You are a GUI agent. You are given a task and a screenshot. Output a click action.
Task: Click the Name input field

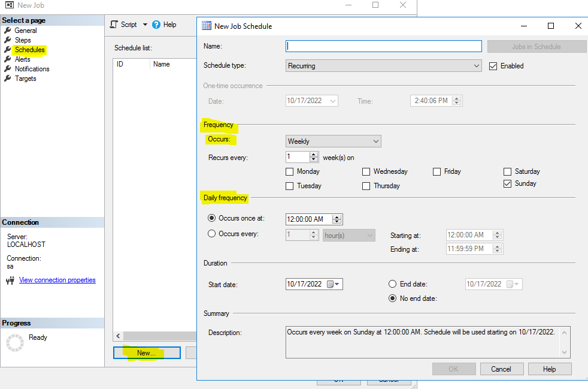[x=384, y=46]
